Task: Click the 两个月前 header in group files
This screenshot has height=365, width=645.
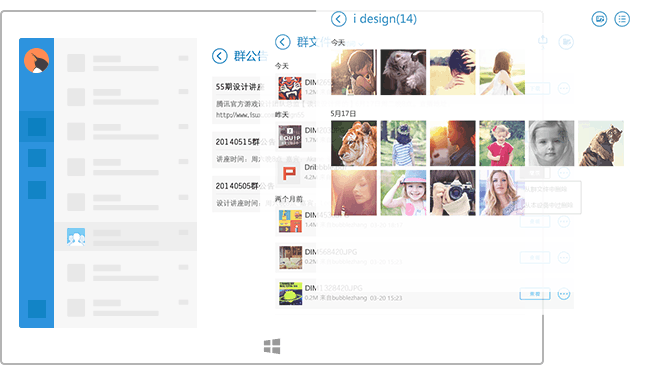Action: (x=289, y=199)
